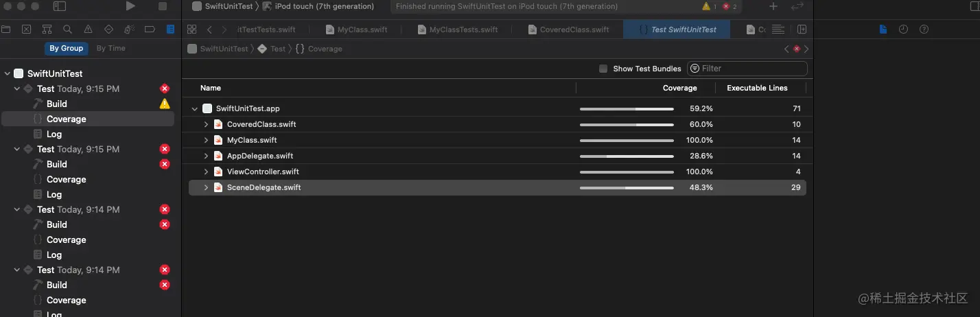This screenshot has width=980, height=317.
Task: Click SwiftUnitTest in the jump bar
Action: click(218, 49)
